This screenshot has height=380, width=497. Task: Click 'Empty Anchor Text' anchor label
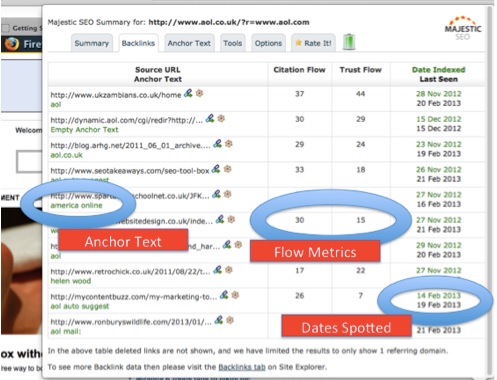pos(84,130)
